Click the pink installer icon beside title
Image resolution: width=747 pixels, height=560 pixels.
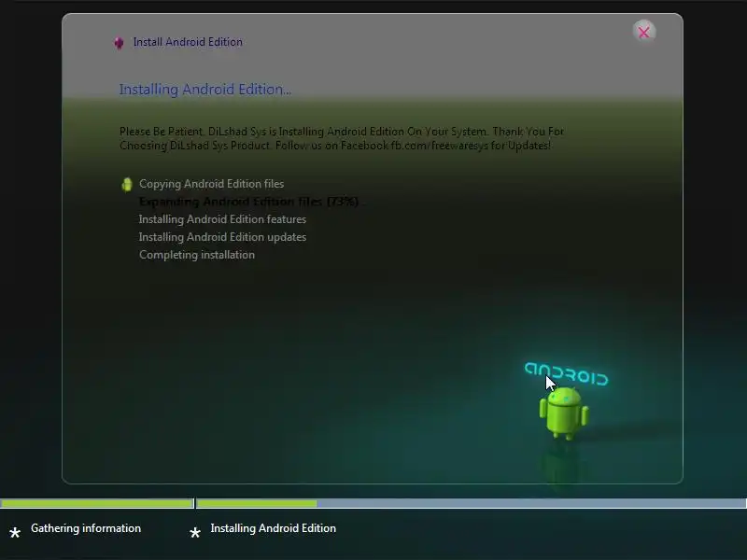(x=120, y=43)
